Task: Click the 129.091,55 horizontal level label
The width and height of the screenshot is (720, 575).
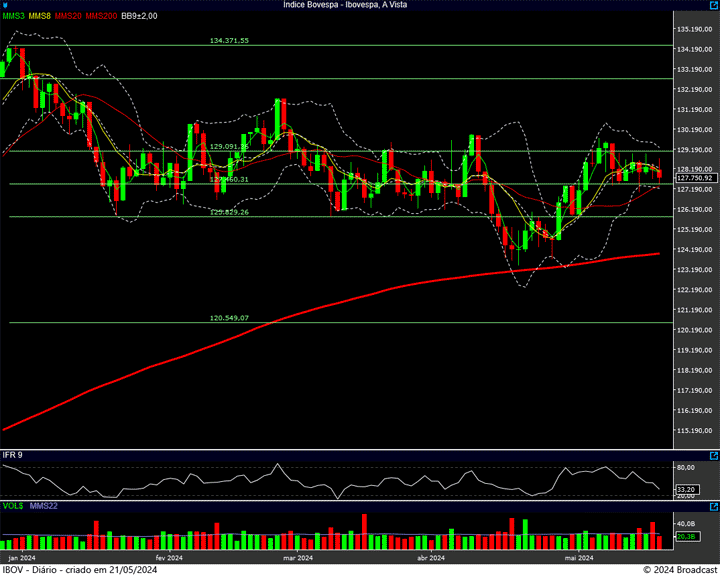Action: 229,146
